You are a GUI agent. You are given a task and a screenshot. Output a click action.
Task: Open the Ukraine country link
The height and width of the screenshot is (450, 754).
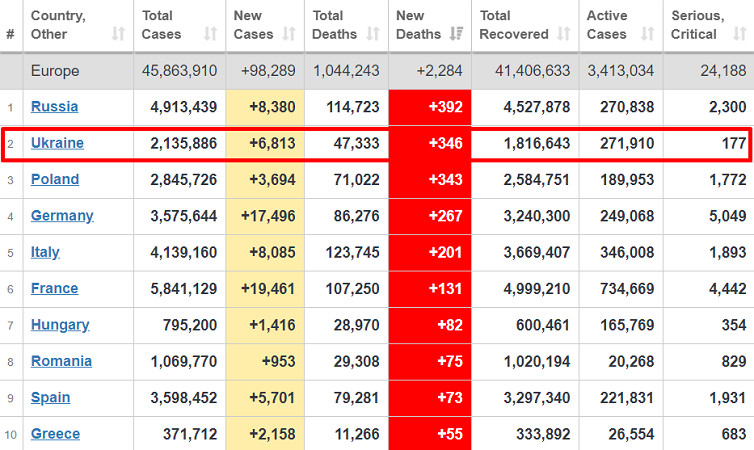[57, 143]
